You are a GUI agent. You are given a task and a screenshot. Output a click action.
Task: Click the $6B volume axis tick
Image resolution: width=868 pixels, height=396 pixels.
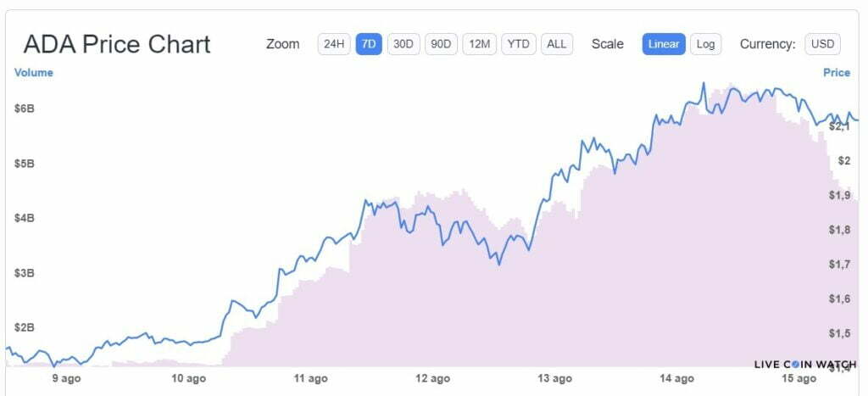(24, 109)
